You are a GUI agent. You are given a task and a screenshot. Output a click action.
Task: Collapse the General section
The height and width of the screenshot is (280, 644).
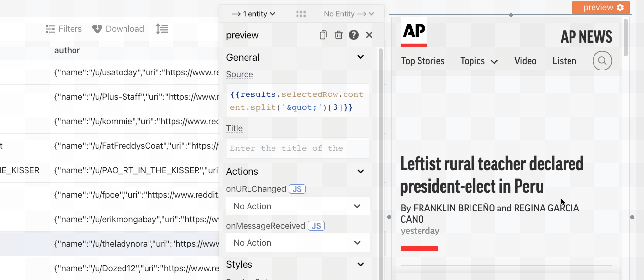click(x=361, y=57)
